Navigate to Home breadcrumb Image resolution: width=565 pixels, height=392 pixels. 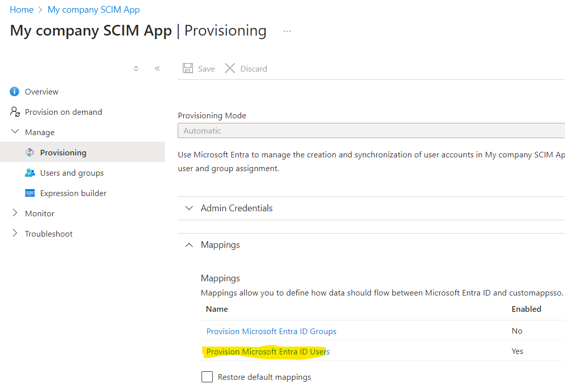[x=22, y=10]
